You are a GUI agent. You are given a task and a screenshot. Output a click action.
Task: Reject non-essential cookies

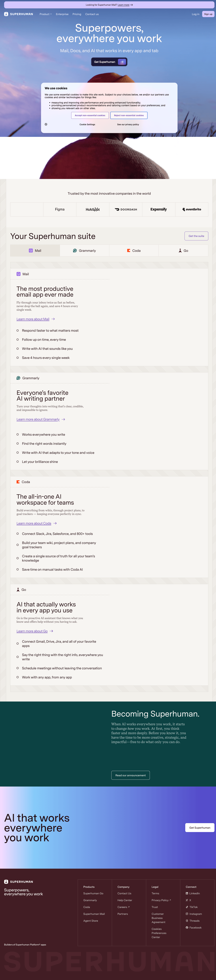tap(129, 115)
